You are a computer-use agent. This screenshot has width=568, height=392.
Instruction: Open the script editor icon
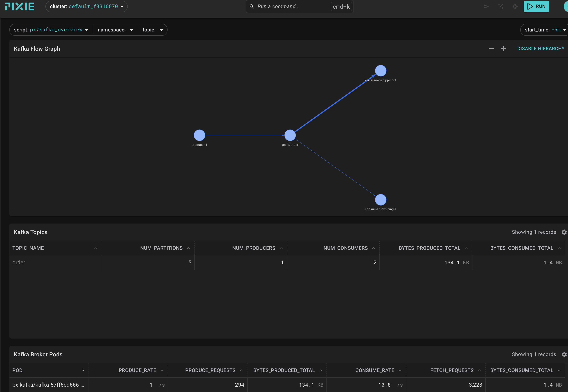pos(500,6)
